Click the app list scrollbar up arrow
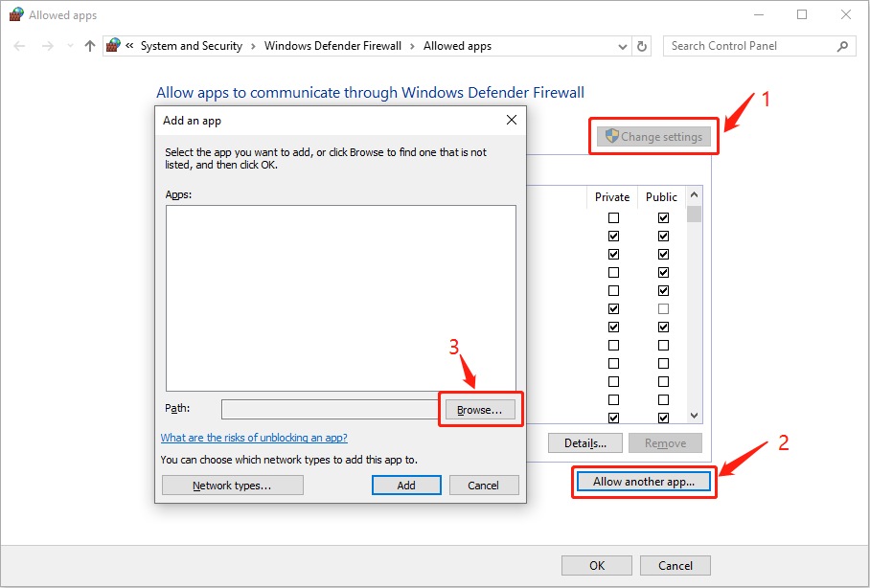 (694, 194)
